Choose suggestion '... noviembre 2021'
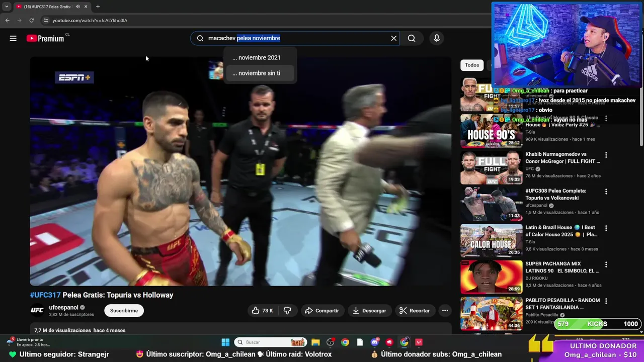 tap(259, 57)
